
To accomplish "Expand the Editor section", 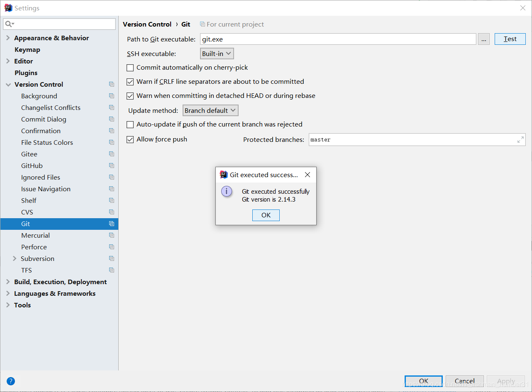I will tap(8, 61).
